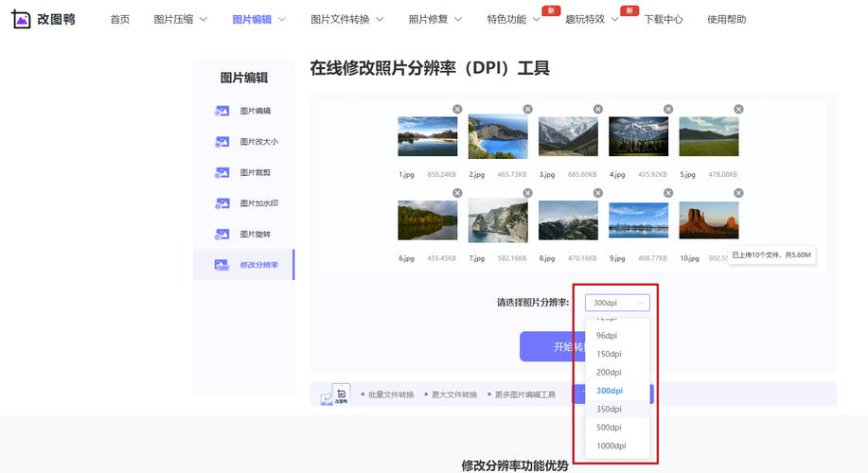Select the 7.jpg cliff thumbnail
The image size is (868, 473).
coord(498,220)
